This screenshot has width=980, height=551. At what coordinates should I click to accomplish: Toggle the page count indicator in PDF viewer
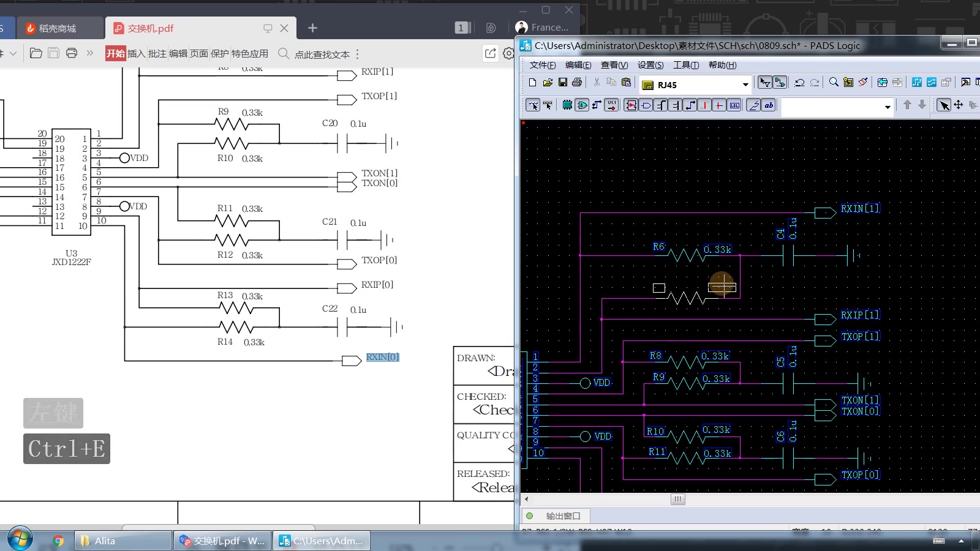[x=463, y=28]
